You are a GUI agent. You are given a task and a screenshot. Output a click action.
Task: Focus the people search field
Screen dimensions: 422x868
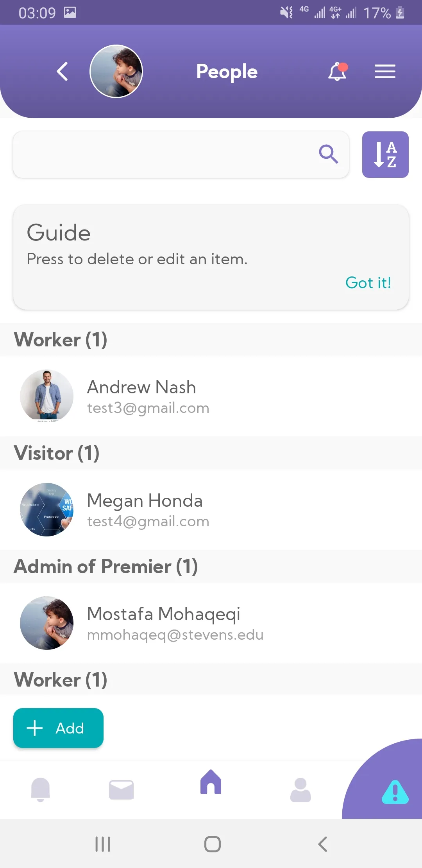(164, 154)
